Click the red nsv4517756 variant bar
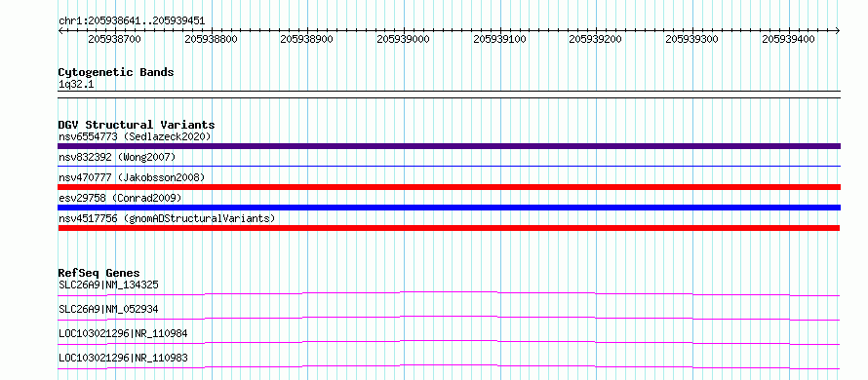Viewport: 868px width, 380px height. (449, 228)
